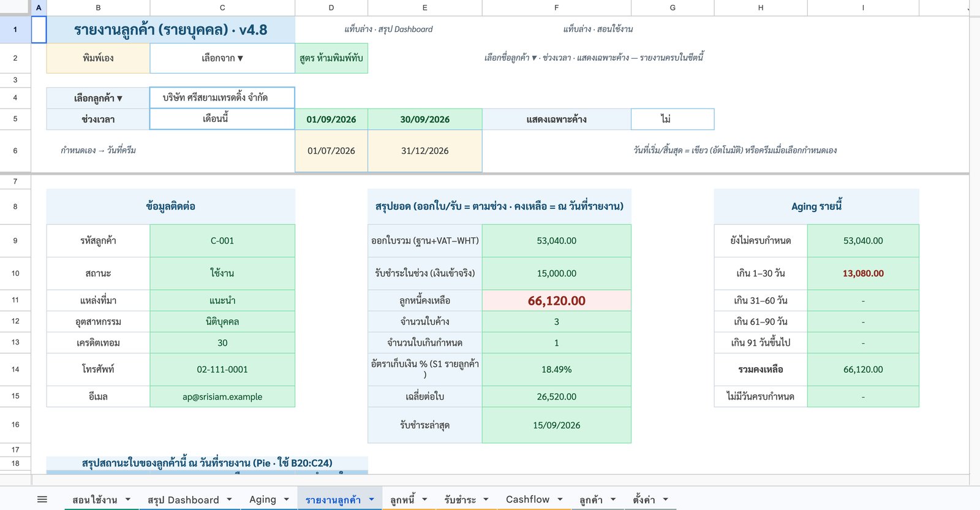Open dropdown arrow on รับชำระ tab

pyautogui.click(x=486, y=500)
